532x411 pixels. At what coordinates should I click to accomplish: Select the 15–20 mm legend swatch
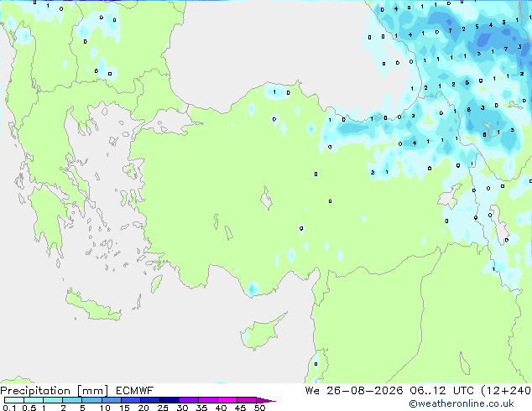click(131, 400)
